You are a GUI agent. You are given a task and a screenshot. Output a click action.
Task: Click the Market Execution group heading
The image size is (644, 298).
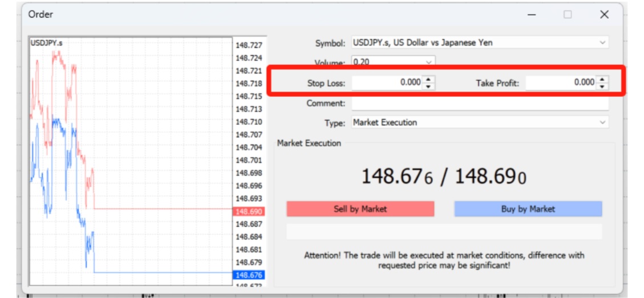point(309,143)
